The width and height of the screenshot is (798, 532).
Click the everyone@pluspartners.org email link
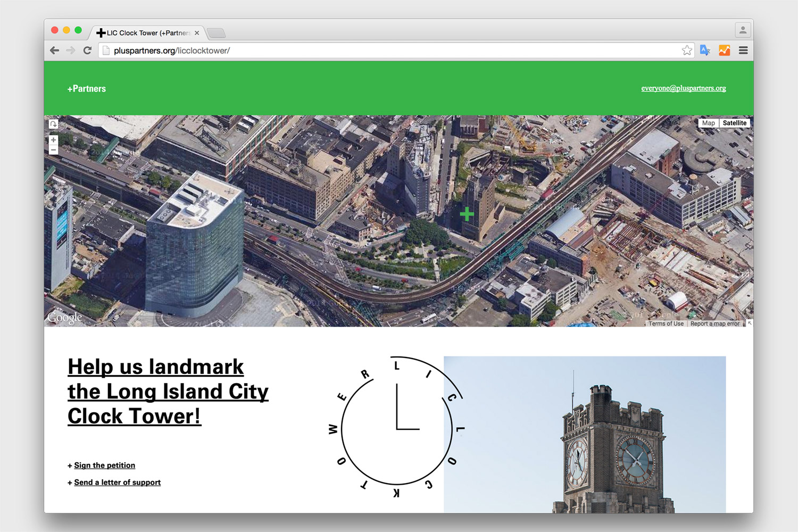click(683, 88)
